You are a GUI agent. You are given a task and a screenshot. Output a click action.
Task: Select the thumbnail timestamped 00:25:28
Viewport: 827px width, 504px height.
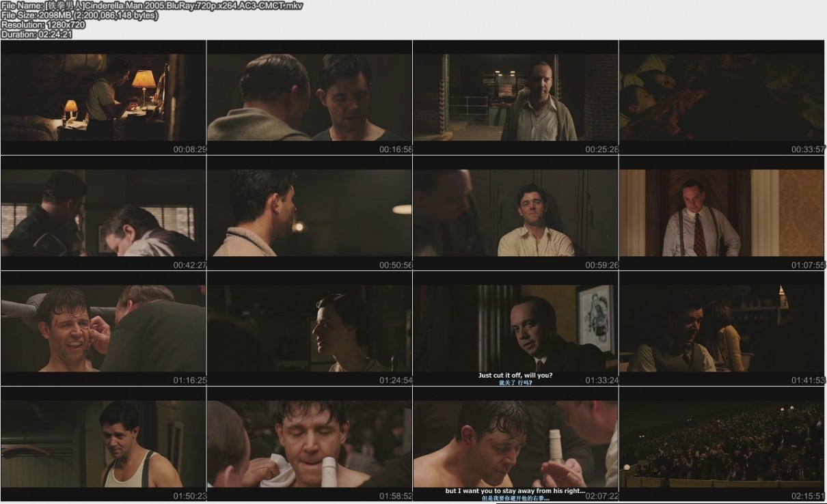coord(515,97)
